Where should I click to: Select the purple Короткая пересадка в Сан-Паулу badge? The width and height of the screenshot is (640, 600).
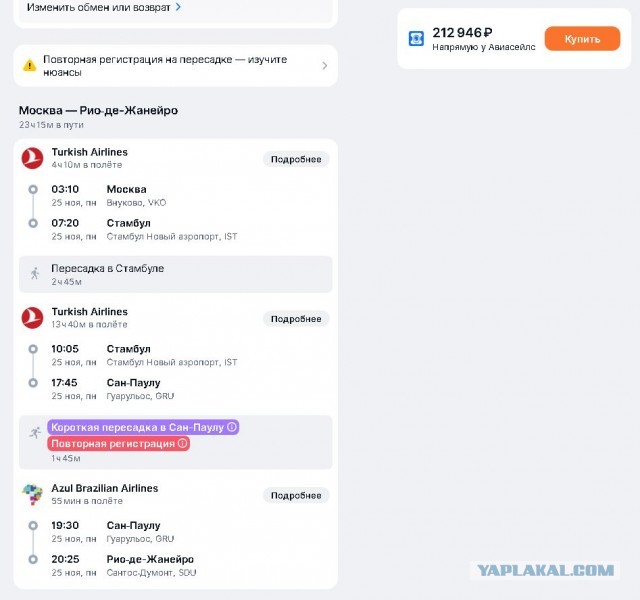click(143, 427)
